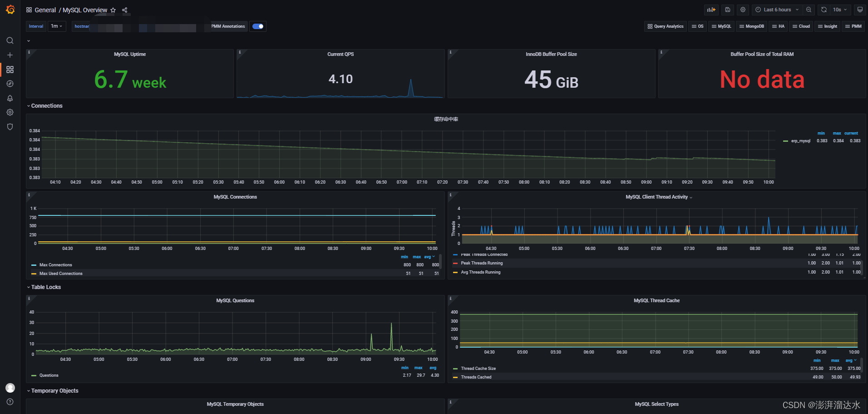868x414 pixels.
Task: Open the Explore compass icon
Action: point(10,84)
